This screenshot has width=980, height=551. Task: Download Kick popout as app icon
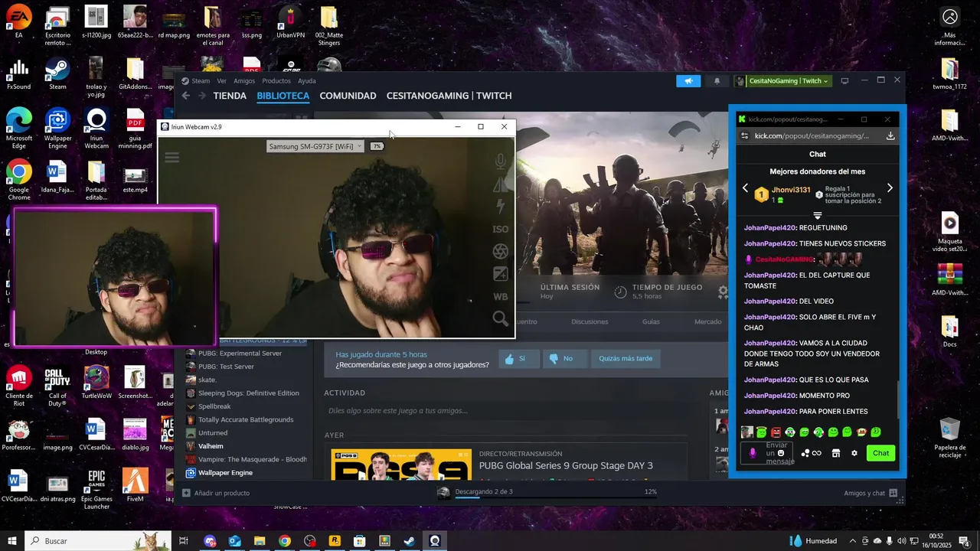coord(890,135)
